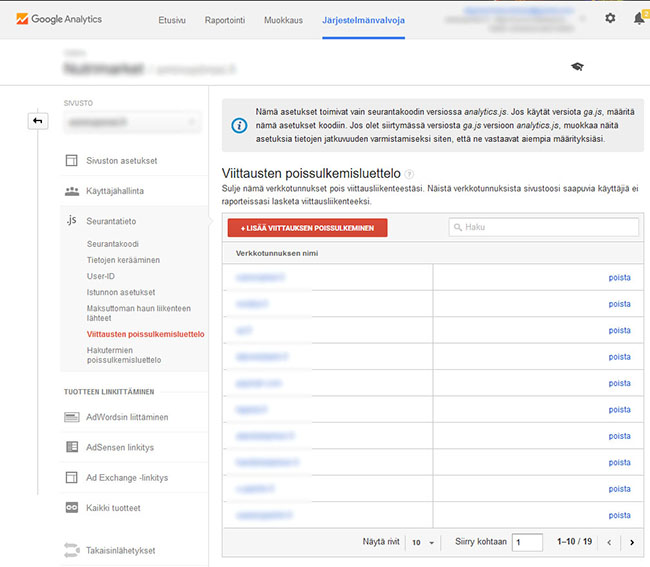Open Ad Exchange -linkitys text link

coord(127,478)
